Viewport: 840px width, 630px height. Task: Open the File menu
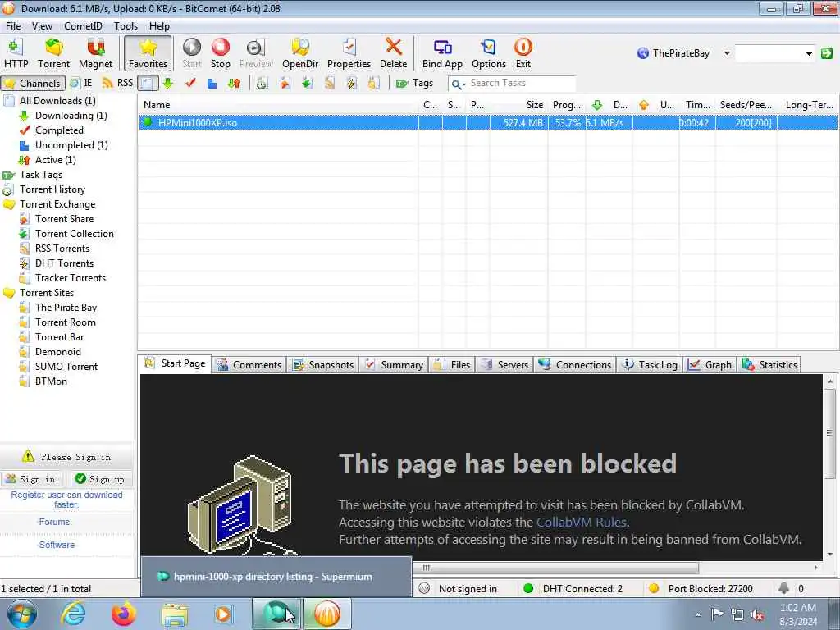click(13, 25)
